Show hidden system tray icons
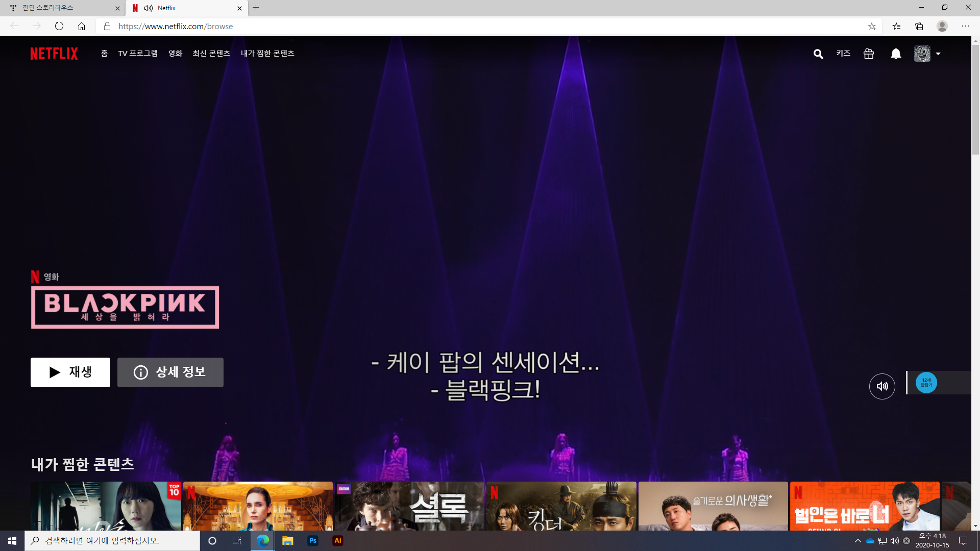 (858, 541)
